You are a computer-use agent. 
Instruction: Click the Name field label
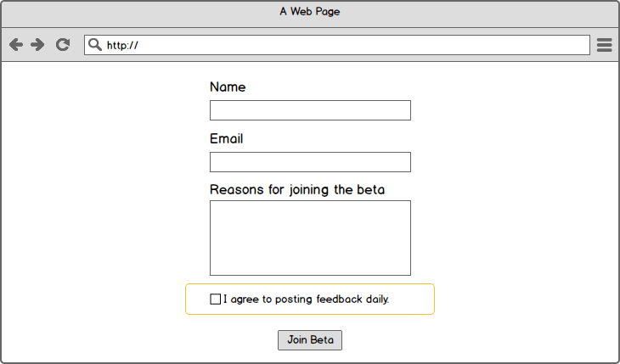pos(228,87)
